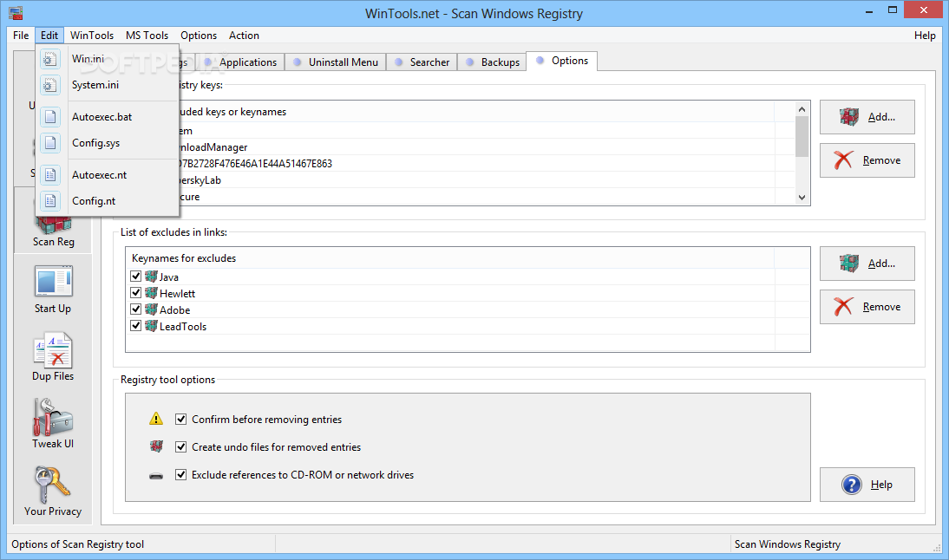Close the open Edit menu
The width and height of the screenshot is (949, 560).
coord(49,35)
